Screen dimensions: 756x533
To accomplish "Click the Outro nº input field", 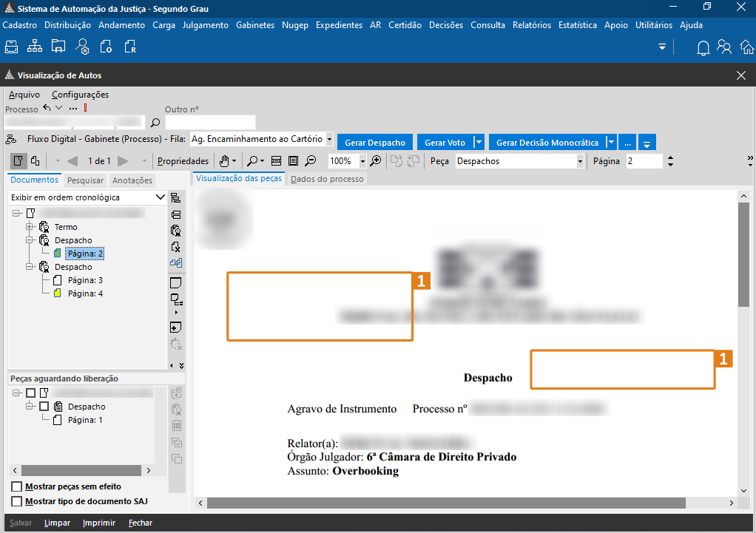I will click(x=210, y=123).
